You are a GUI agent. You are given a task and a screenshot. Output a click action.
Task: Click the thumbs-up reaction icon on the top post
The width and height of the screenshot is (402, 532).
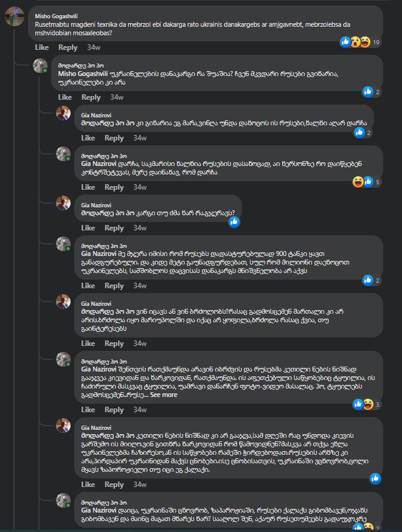click(345, 42)
